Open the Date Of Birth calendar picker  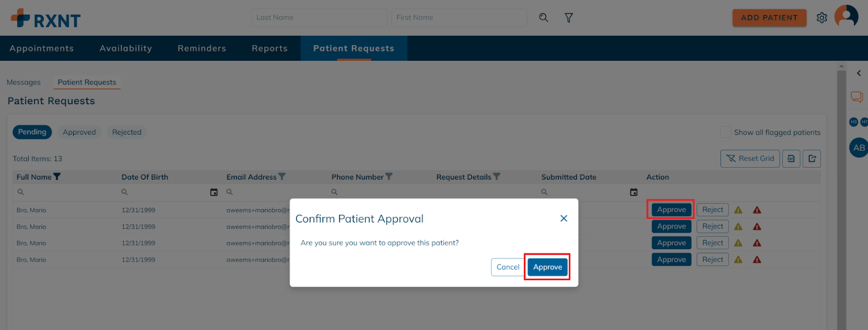[214, 192]
